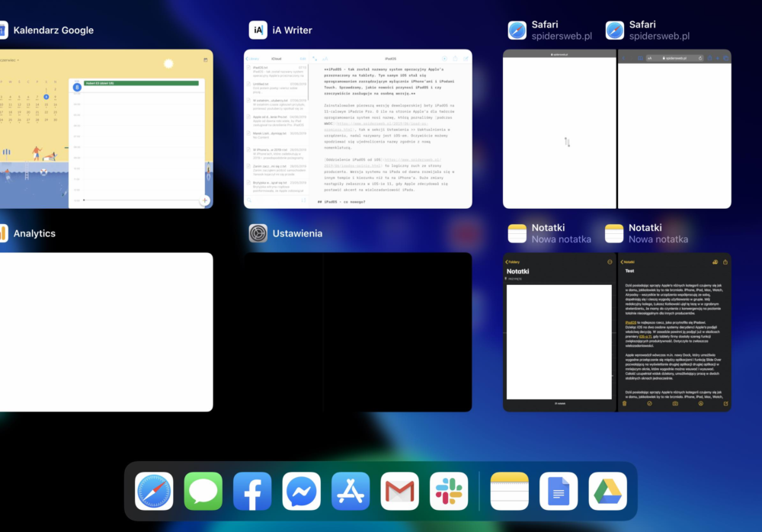Open the iPadOS.txt file in iA Writer library

(276, 72)
